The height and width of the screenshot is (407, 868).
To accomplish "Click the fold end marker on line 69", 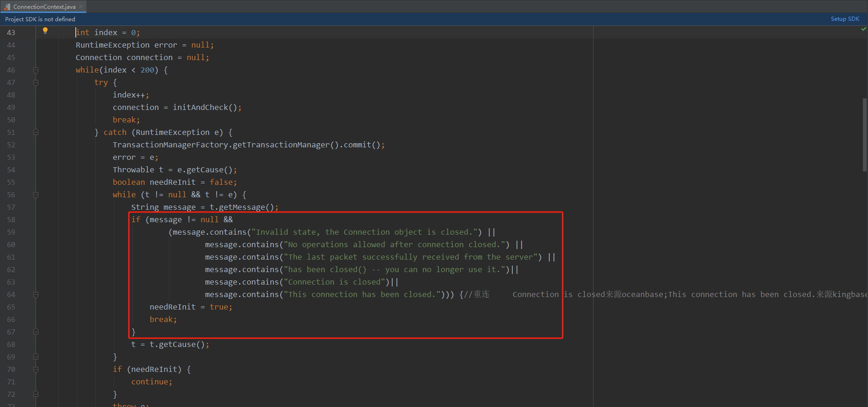I will pos(36,357).
